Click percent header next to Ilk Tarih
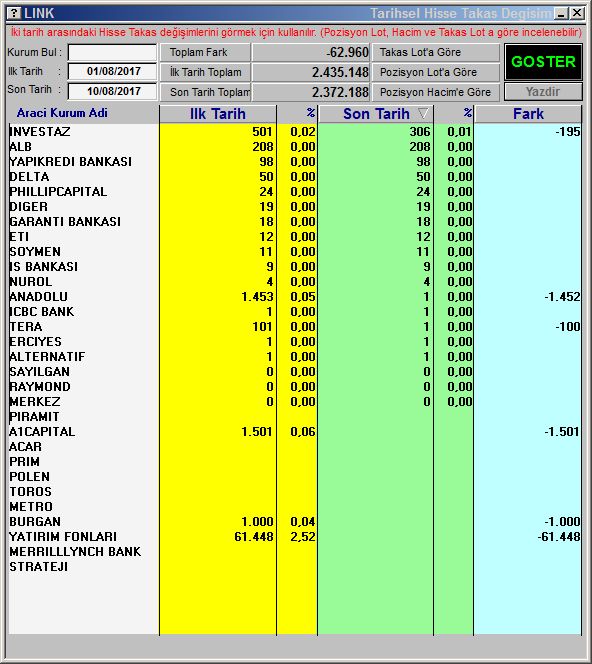The height and width of the screenshot is (664, 592). pyautogui.click(x=297, y=114)
